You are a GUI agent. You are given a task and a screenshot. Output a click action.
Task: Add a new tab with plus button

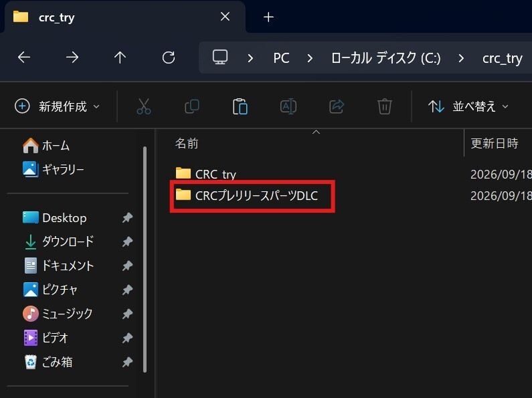point(268,17)
